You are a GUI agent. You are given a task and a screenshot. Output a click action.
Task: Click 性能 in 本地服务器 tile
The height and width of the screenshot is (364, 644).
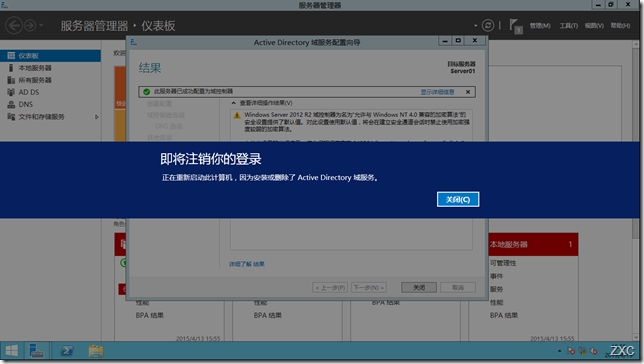coord(496,302)
